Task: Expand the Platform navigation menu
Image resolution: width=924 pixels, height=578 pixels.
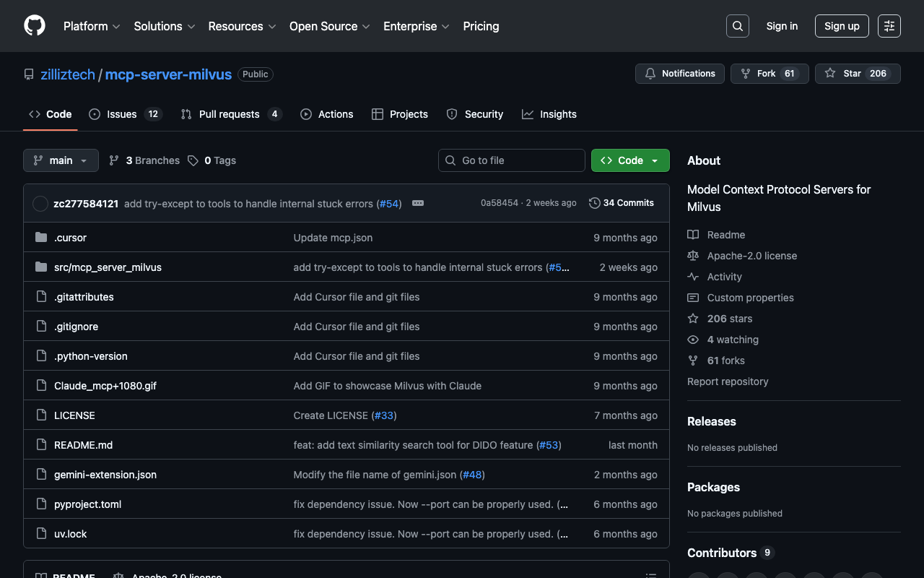Action: [x=92, y=26]
